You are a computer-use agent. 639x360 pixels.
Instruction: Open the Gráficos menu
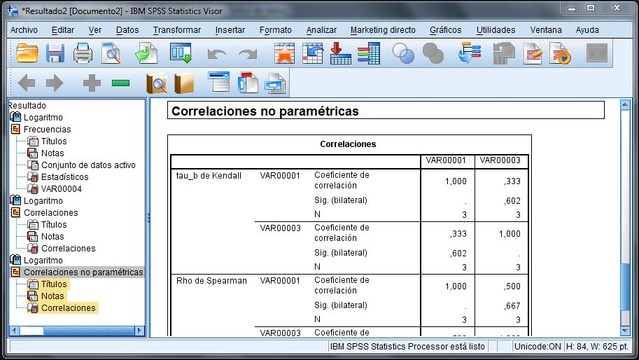445,30
